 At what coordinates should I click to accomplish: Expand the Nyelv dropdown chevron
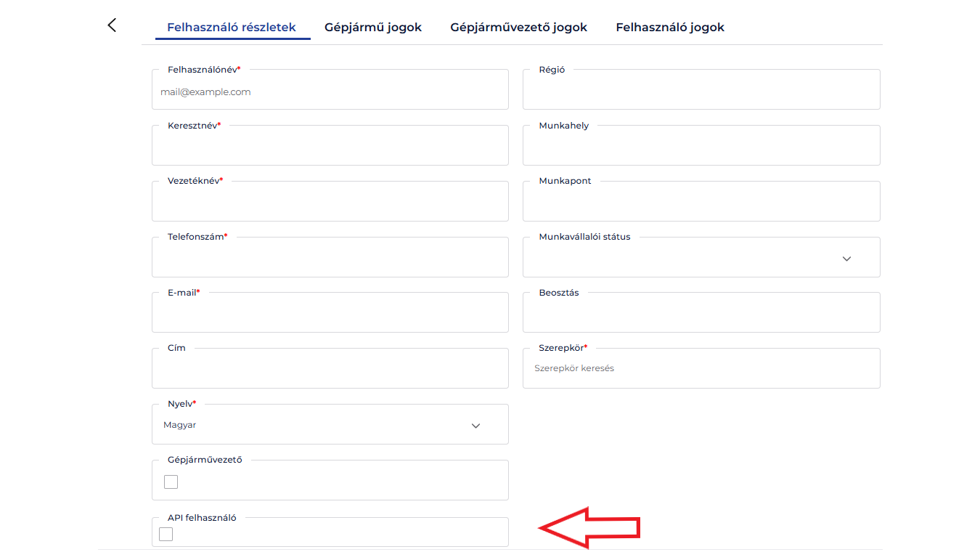475,426
